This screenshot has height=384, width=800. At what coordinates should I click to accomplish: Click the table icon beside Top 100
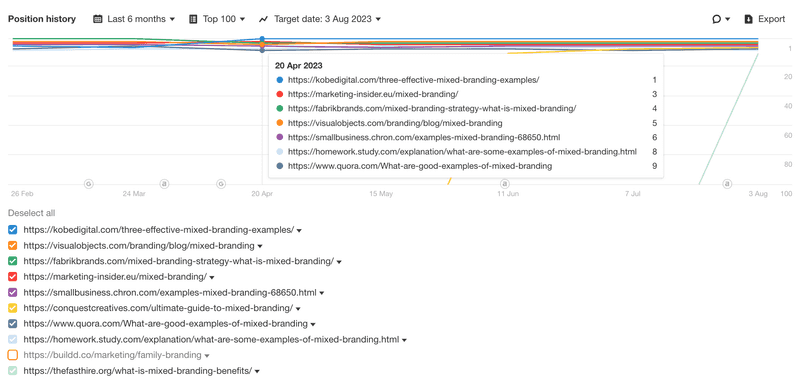tap(193, 19)
